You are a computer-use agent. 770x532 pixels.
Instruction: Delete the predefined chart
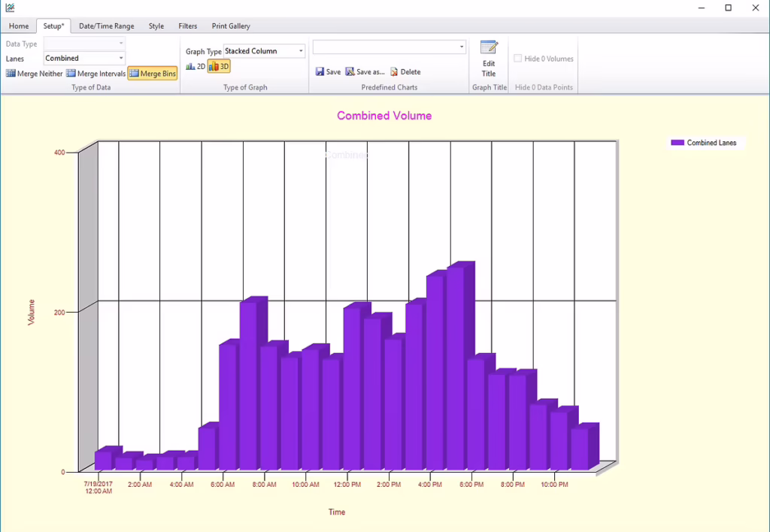pos(405,71)
